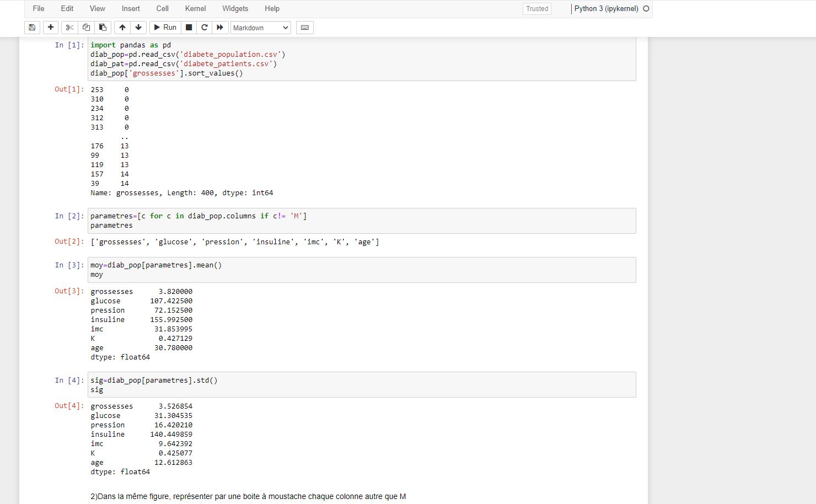Click into the In [1] import pandas cell
The height and width of the screenshot is (504, 816).
click(362, 59)
